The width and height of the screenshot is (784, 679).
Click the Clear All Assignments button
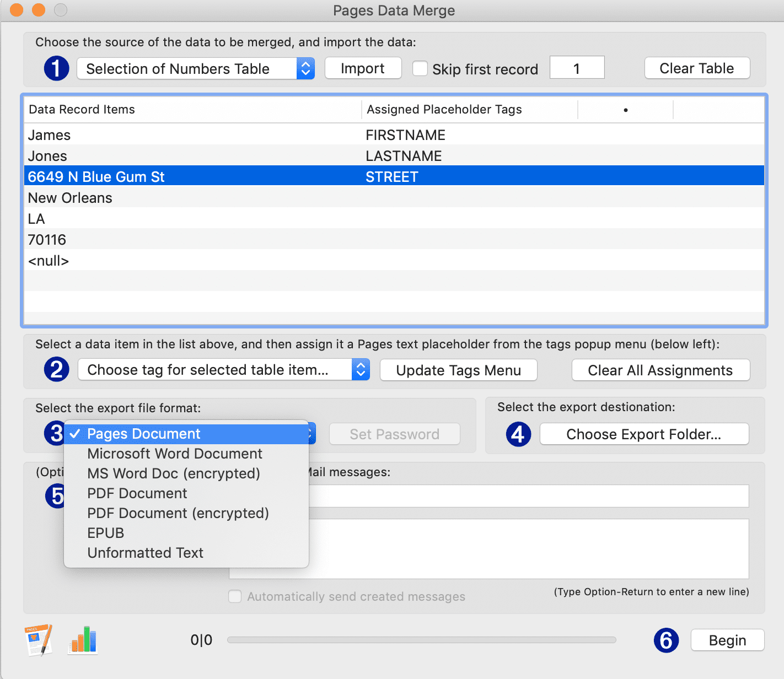[x=661, y=370]
